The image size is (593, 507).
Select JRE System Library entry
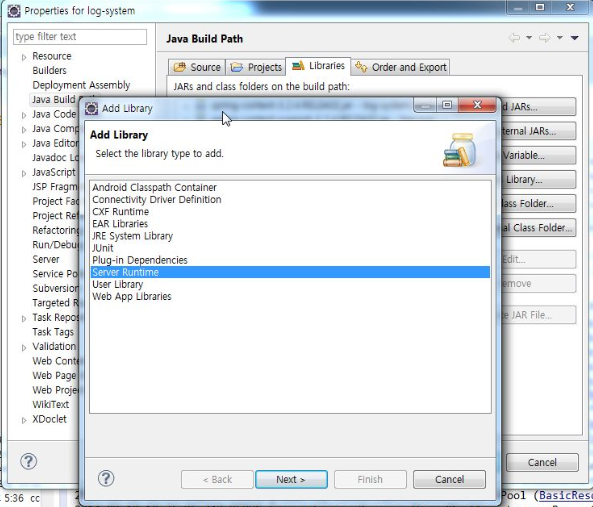tap(290, 236)
